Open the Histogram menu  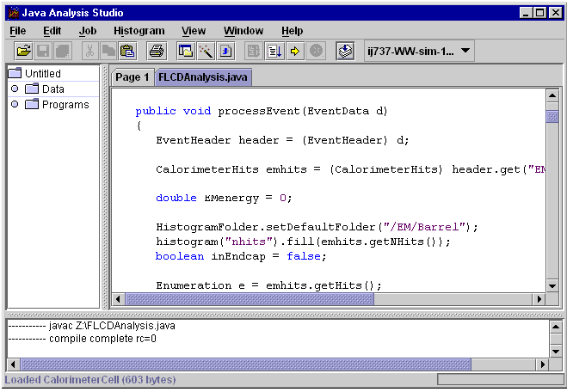point(139,31)
